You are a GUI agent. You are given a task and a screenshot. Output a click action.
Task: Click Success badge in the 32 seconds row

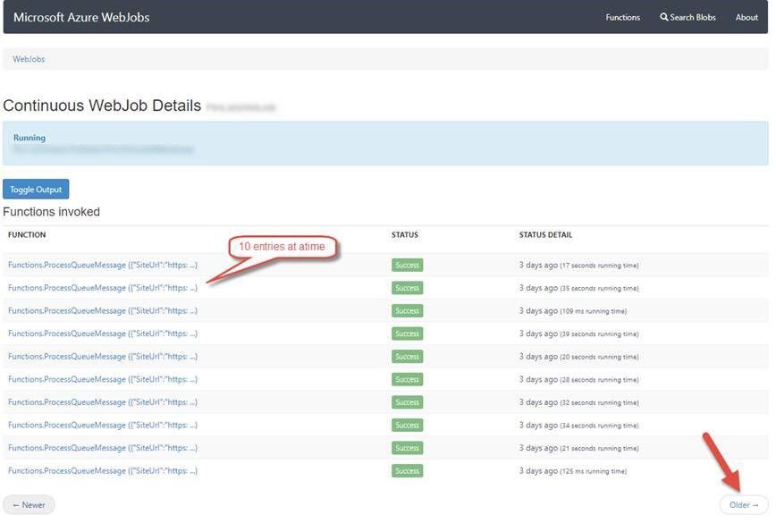[x=407, y=401]
